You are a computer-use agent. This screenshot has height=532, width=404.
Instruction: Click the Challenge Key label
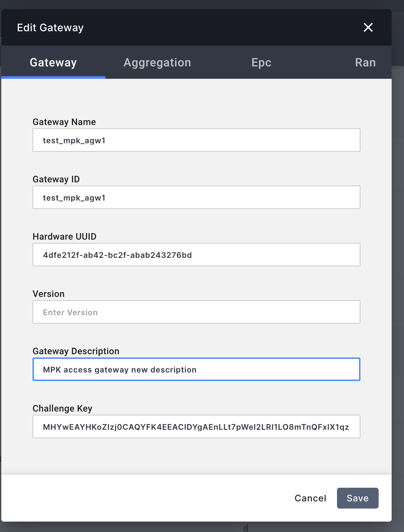point(62,408)
